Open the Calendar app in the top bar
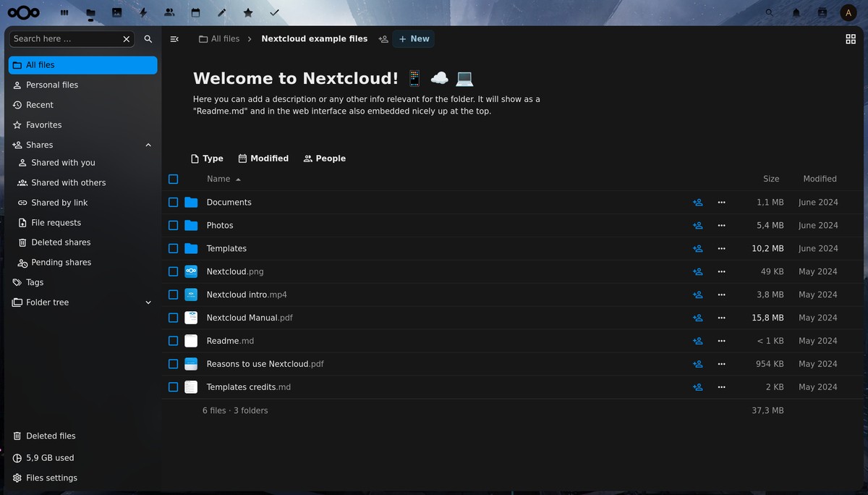Screen dimensions: 868x495 click(195, 12)
